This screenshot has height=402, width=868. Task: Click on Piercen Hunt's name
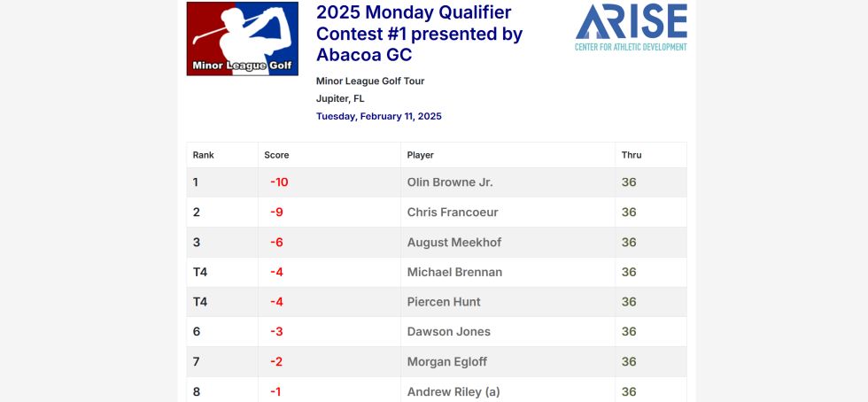click(444, 302)
